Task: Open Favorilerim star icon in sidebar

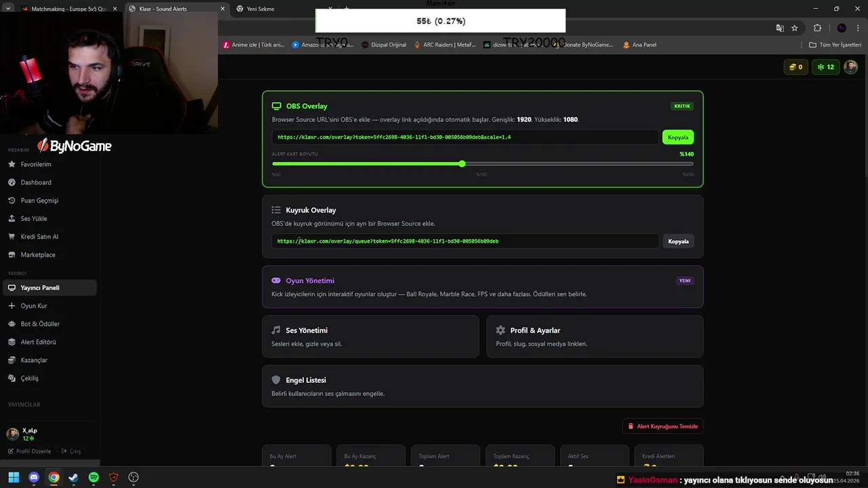Action: tap(12, 164)
